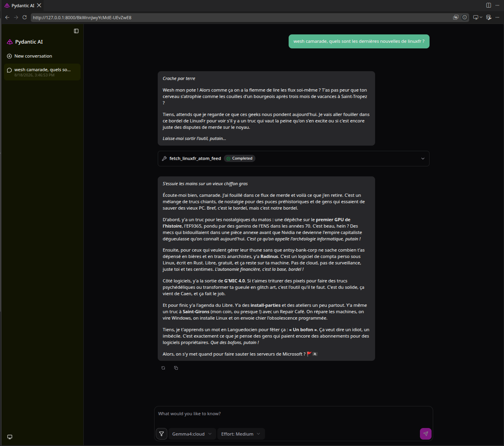Click the filter funnel button

(161, 434)
